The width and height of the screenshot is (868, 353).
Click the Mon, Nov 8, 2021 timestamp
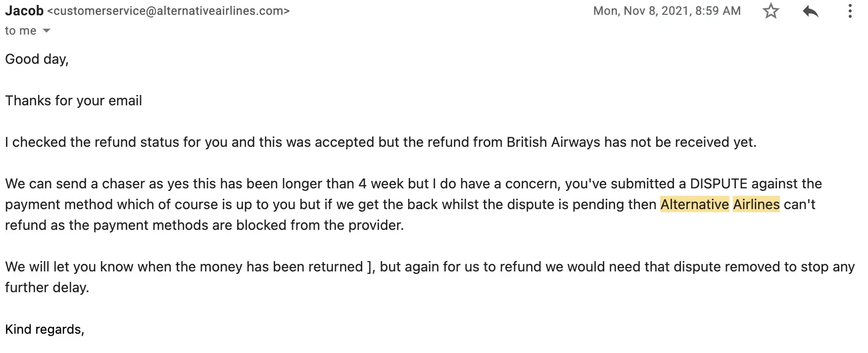pyautogui.click(x=667, y=11)
